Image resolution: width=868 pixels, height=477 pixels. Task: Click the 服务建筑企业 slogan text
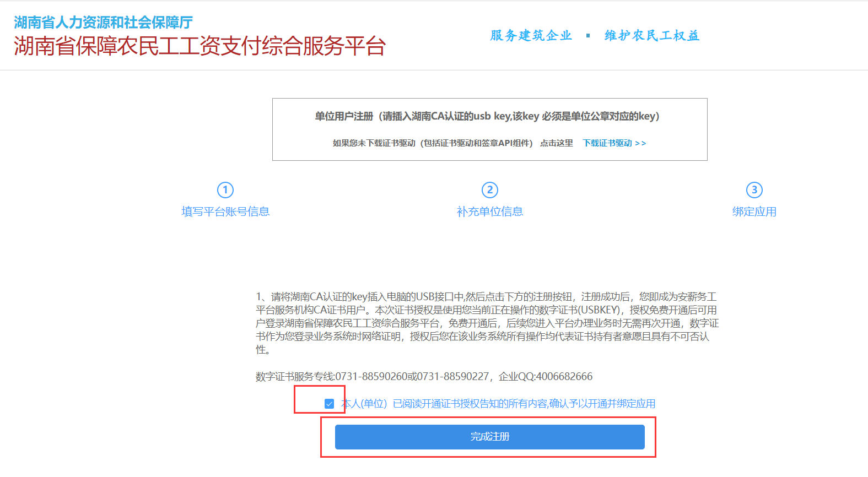point(531,36)
